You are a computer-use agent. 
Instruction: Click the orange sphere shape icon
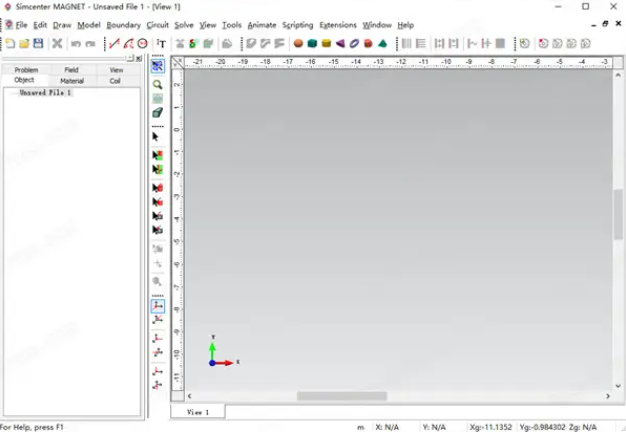(x=298, y=43)
